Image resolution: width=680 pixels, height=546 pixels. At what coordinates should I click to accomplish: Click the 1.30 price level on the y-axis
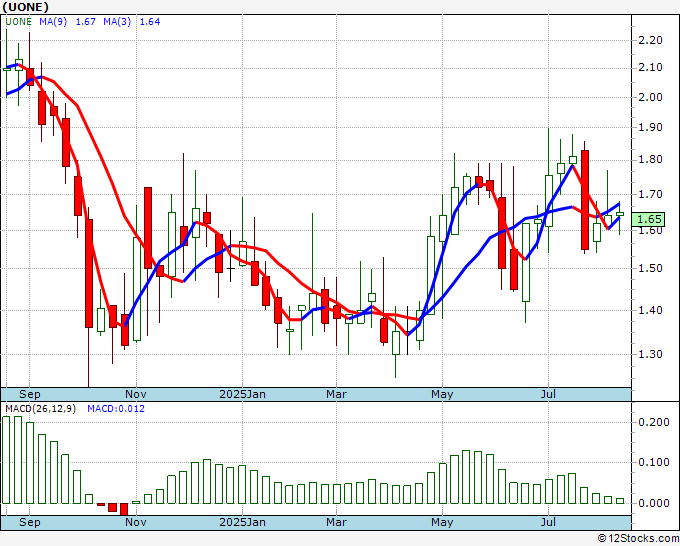(650, 354)
